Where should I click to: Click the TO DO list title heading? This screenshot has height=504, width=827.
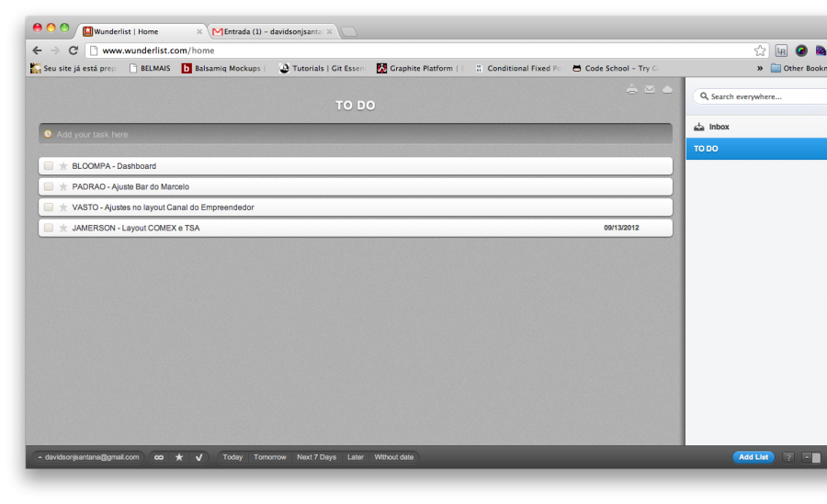(x=356, y=106)
